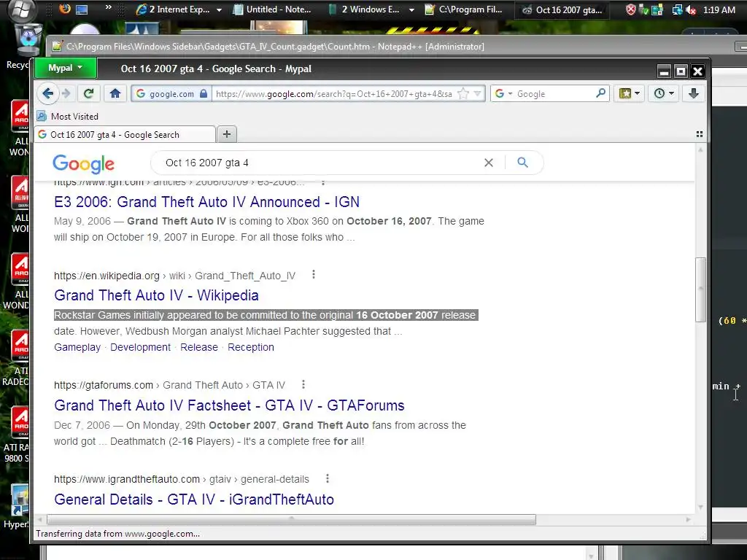The height and width of the screenshot is (560, 747).
Task: Click the blue Google search magnifier
Action: point(522,163)
